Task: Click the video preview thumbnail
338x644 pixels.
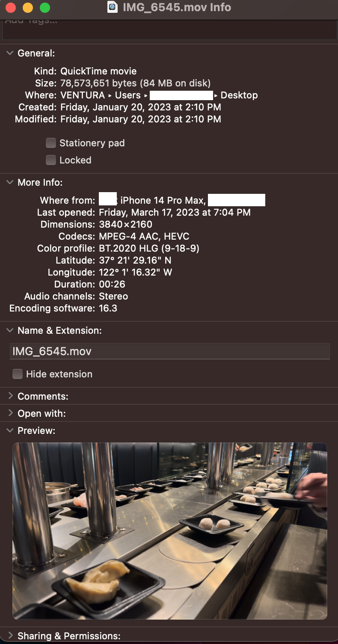Action: pos(169,531)
